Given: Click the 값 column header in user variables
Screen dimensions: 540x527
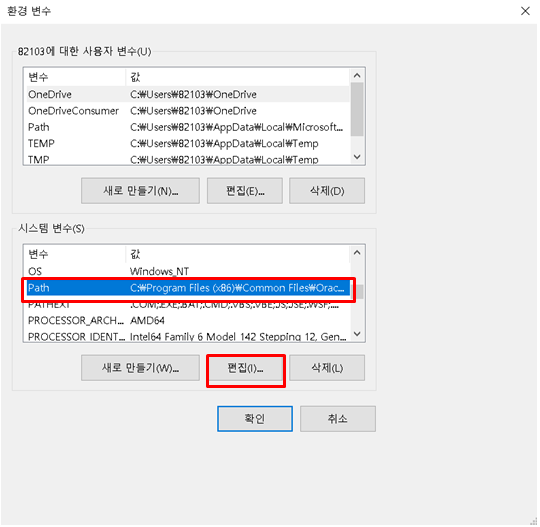Looking at the screenshot, I should [238, 77].
